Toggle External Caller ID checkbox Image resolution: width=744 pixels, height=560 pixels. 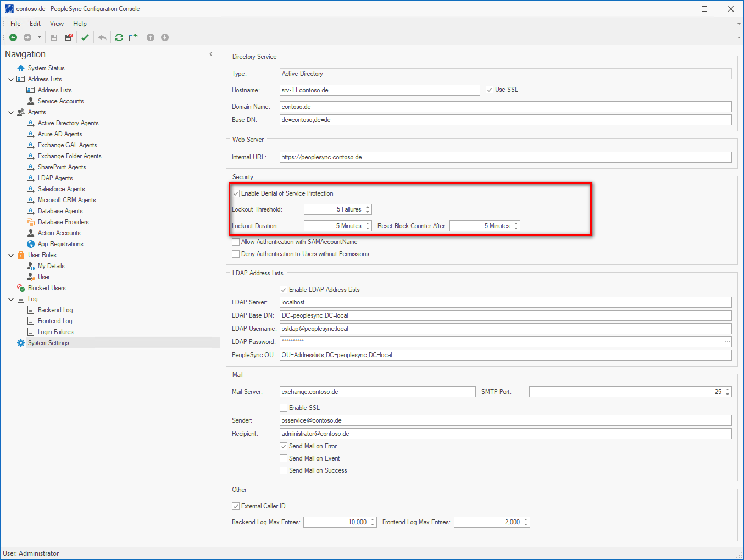(x=236, y=506)
